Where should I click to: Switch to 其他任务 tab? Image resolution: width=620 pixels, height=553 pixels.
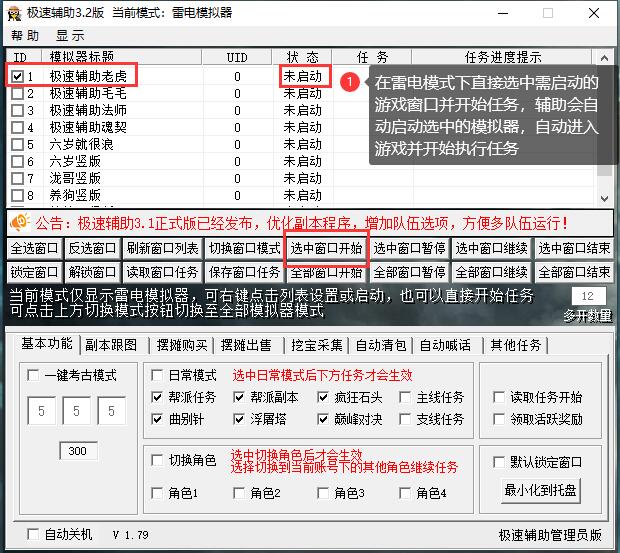(516, 345)
